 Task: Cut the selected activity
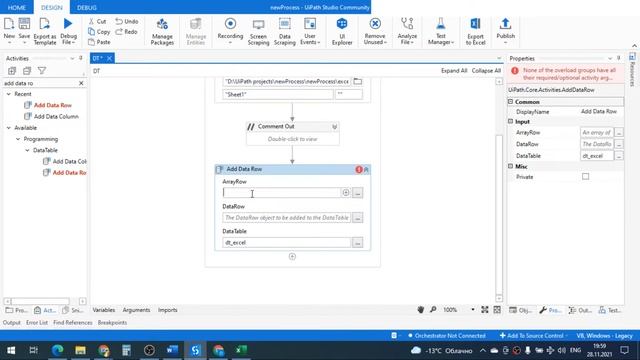[97, 21]
